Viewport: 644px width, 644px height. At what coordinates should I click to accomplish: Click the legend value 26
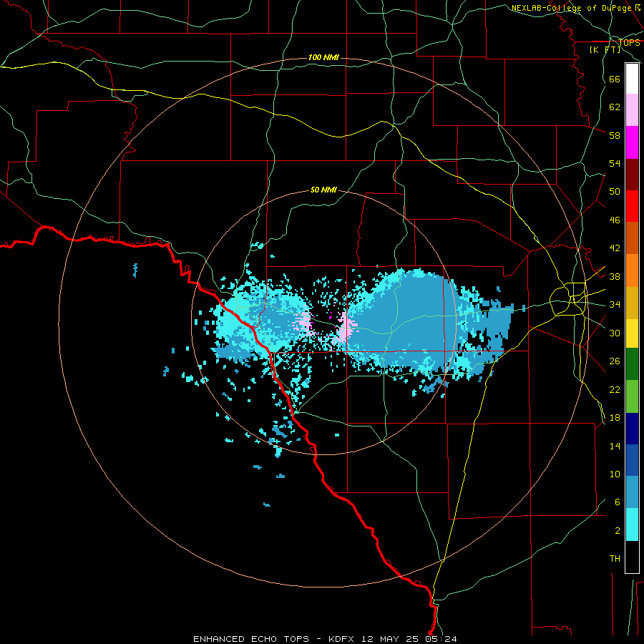pyautogui.click(x=615, y=361)
